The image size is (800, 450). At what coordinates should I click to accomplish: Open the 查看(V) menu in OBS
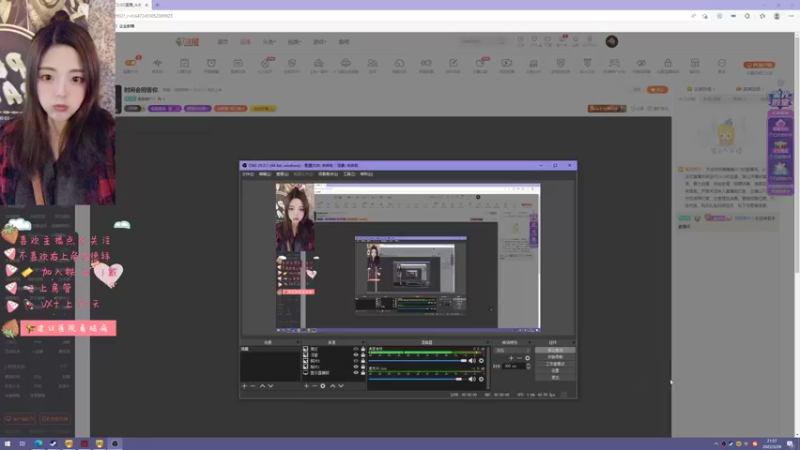282,174
